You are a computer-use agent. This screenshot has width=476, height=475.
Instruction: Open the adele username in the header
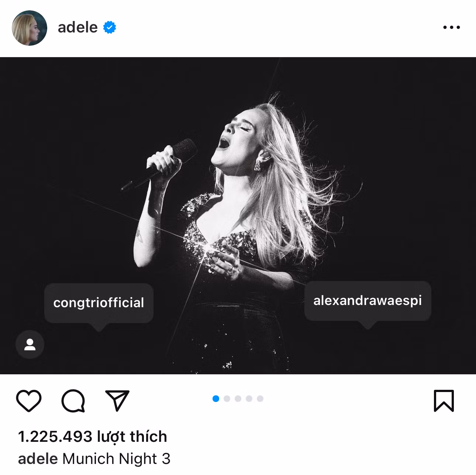coord(77,27)
